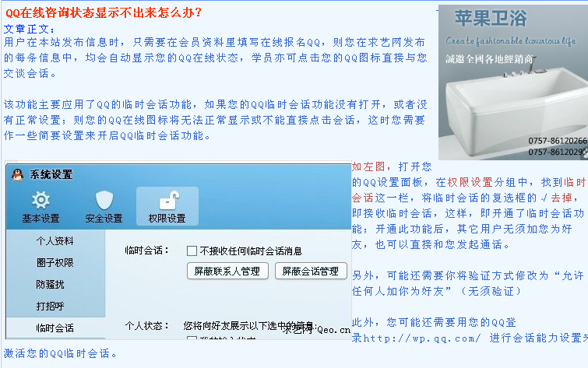
Task: Switch to the 安全设置 tab label
Action: 104,219
